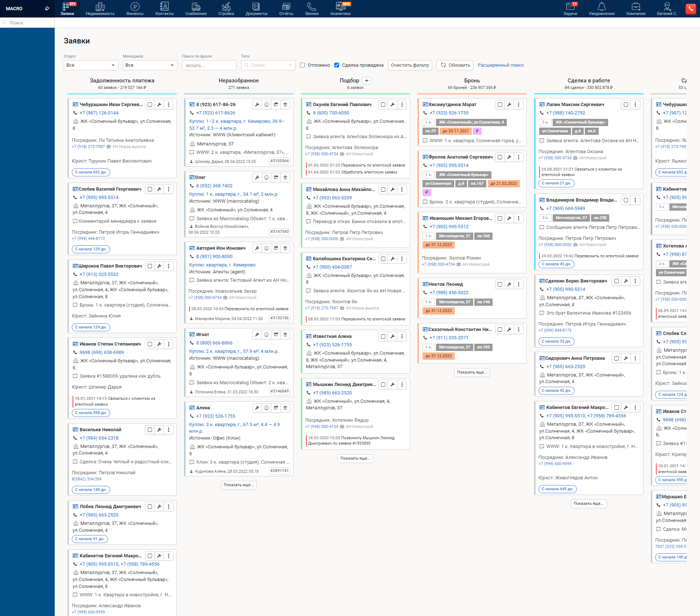Switch to the Недвижимость section

(x=100, y=9)
